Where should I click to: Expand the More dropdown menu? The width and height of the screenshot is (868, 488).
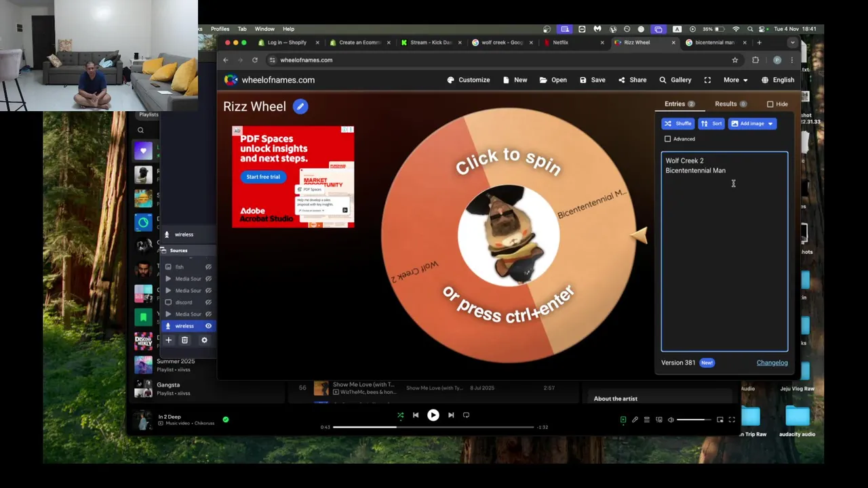736,80
